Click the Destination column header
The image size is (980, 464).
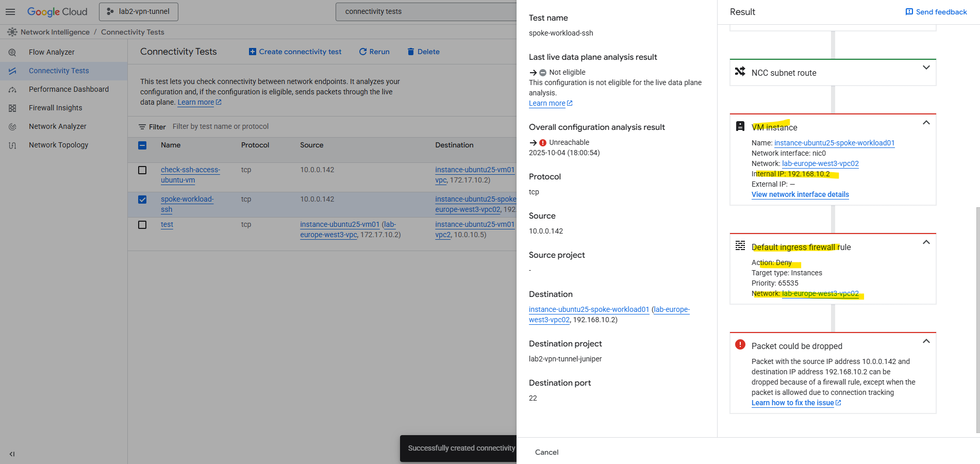click(454, 145)
